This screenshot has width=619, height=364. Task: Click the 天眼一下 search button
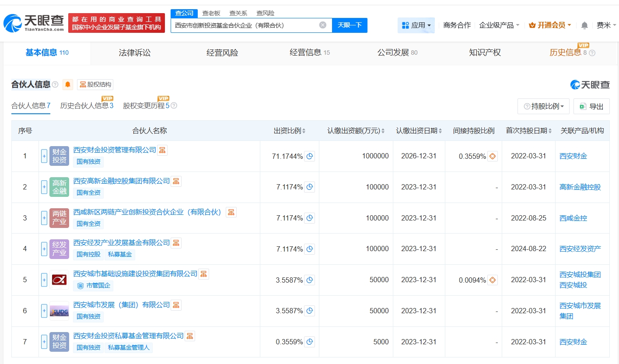[x=350, y=25]
